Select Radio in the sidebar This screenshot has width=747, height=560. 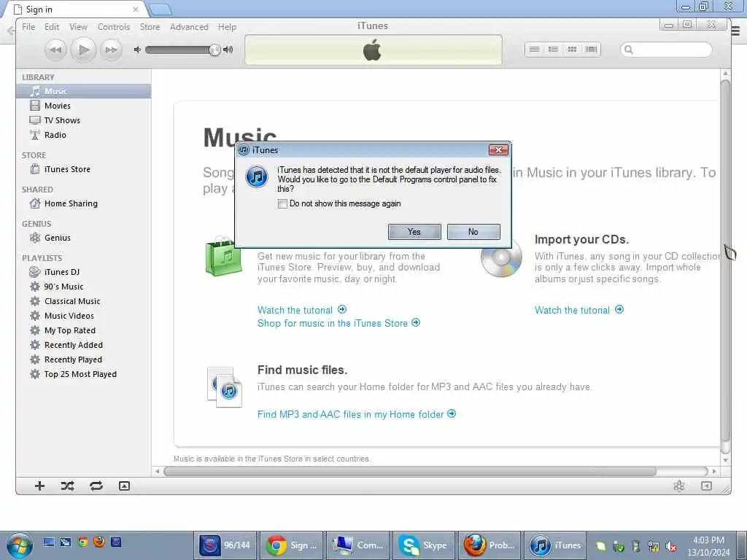[x=84, y=135]
